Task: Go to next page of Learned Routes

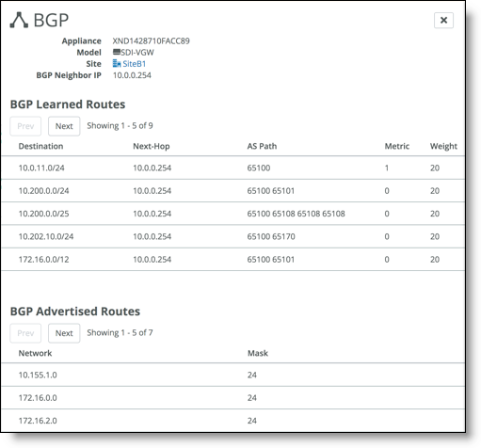Action: 64,126
